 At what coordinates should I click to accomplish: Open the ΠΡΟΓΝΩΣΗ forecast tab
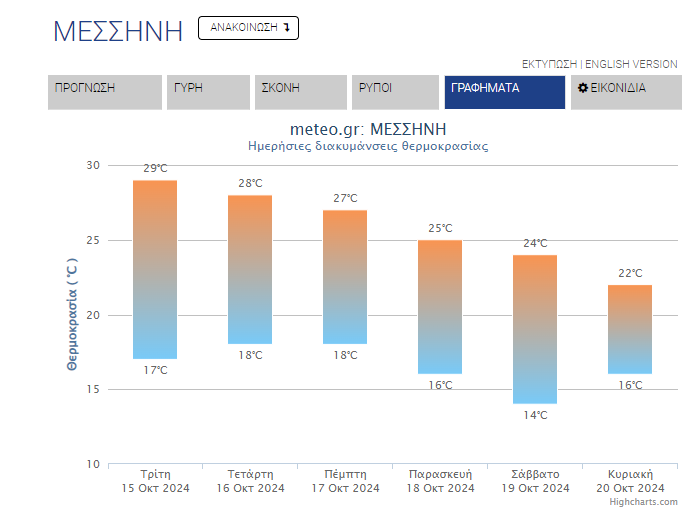tap(105, 92)
